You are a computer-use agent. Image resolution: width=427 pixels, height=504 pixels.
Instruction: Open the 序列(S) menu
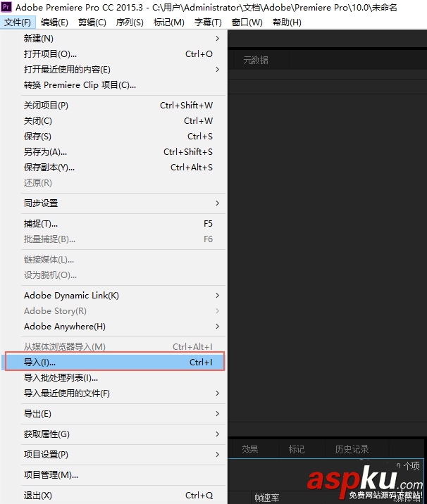pyautogui.click(x=130, y=23)
